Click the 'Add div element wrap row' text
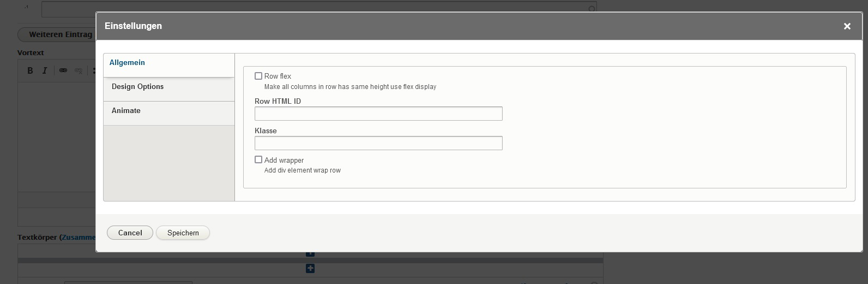868x284 pixels. coord(303,170)
